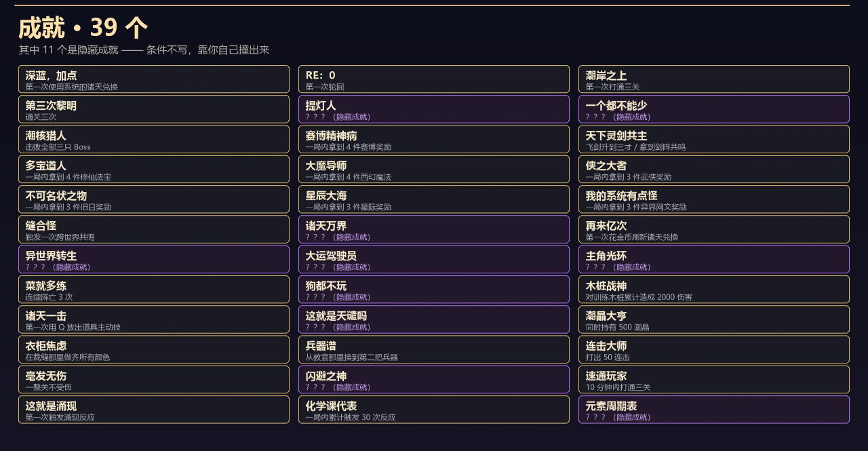The image size is (868, 451).
Task: Click the 第三次黎明 achievement card
Action: click(154, 109)
